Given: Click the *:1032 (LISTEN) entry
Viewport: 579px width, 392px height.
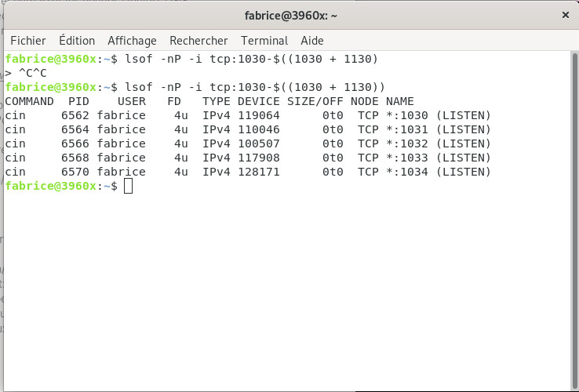Looking at the screenshot, I should [x=438, y=143].
